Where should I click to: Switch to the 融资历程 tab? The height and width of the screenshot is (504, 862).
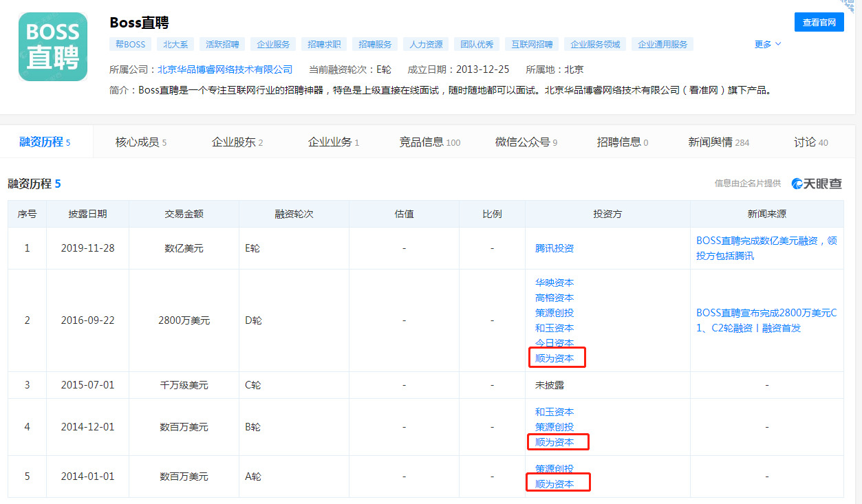pos(45,142)
